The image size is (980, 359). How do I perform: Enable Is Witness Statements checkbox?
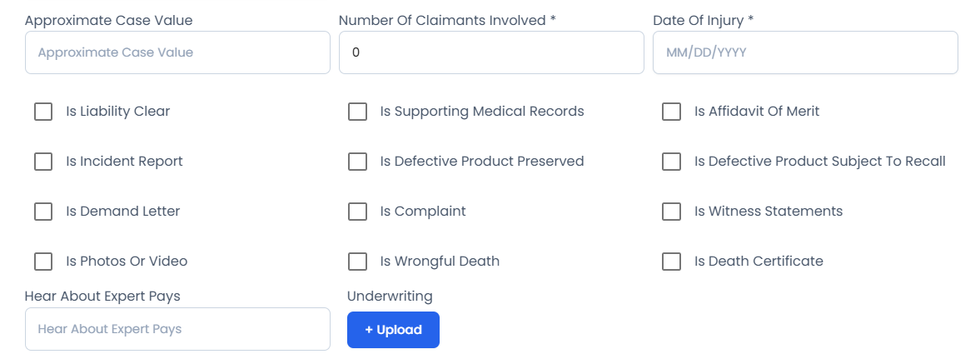pyautogui.click(x=671, y=212)
